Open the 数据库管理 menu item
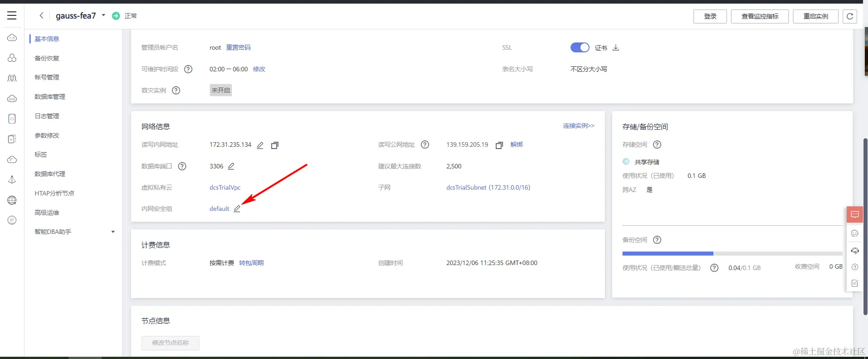868x359 pixels. pos(50,97)
